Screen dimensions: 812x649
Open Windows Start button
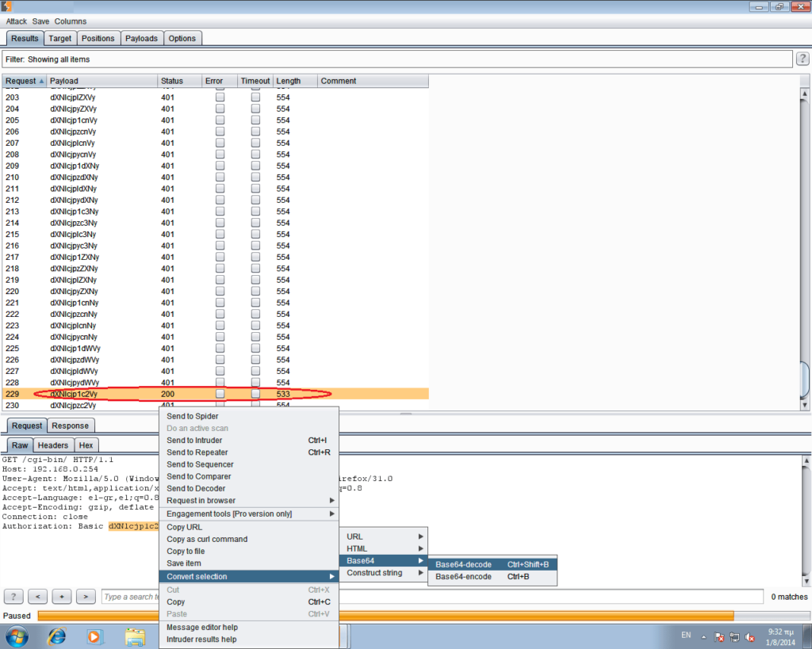click(17, 636)
